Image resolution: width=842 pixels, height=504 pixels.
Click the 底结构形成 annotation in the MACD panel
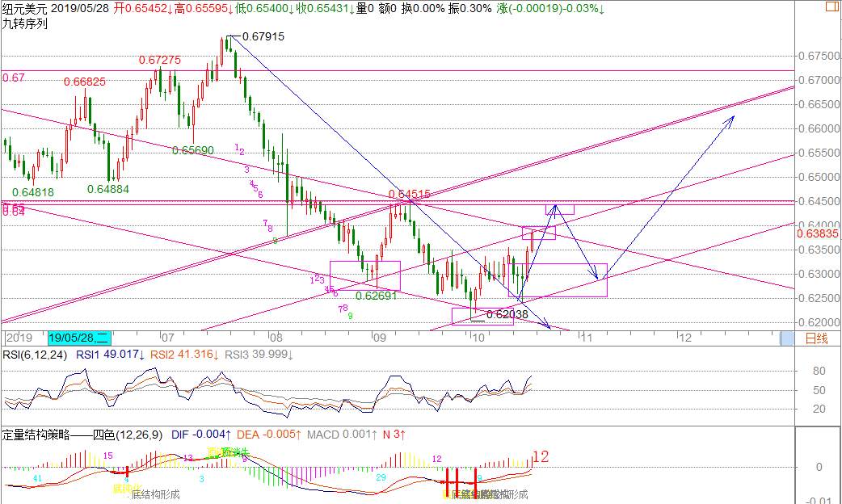pos(156,494)
